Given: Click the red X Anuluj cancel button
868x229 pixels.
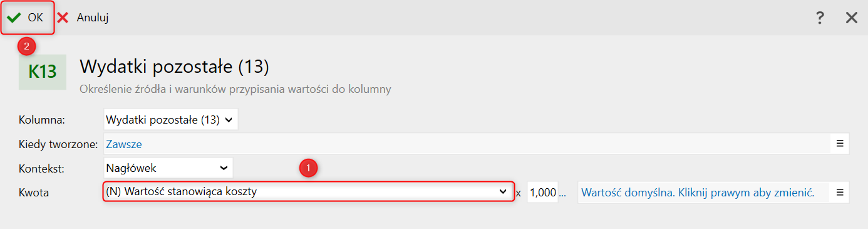Looking at the screenshot, I should coord(83,18).
